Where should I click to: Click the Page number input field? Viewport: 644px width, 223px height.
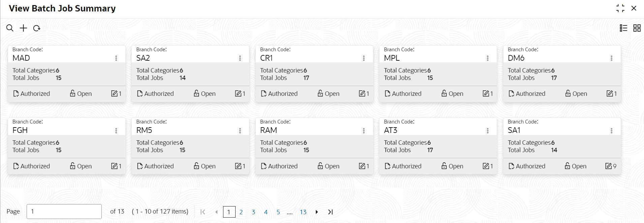coord(64,212)
